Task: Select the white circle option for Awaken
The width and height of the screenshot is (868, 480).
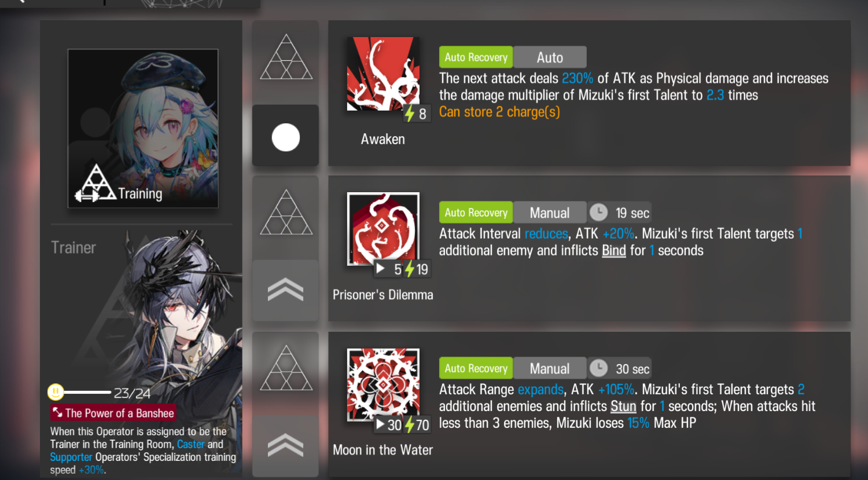Action: coord(286,138)
